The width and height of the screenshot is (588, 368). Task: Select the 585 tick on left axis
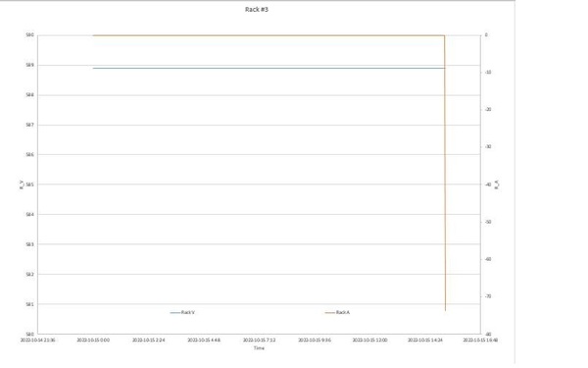point(29,184)
